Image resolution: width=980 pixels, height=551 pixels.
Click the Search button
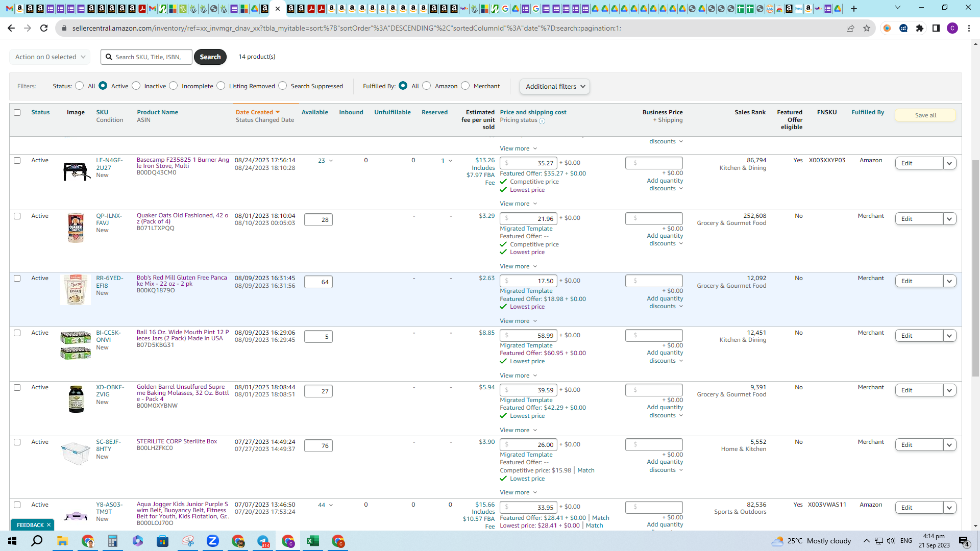tap(210, 57)
